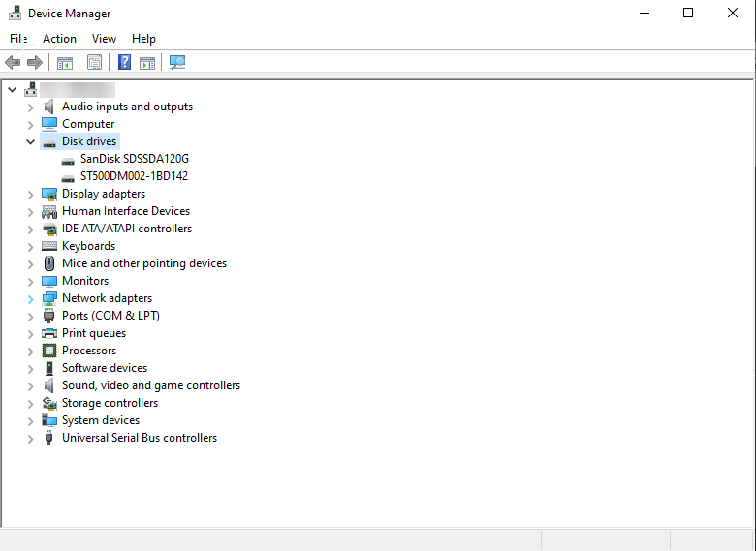756x551 pixels.
Task: Click the Mice and pointing devices icon
Action: (x=49, y=263)
